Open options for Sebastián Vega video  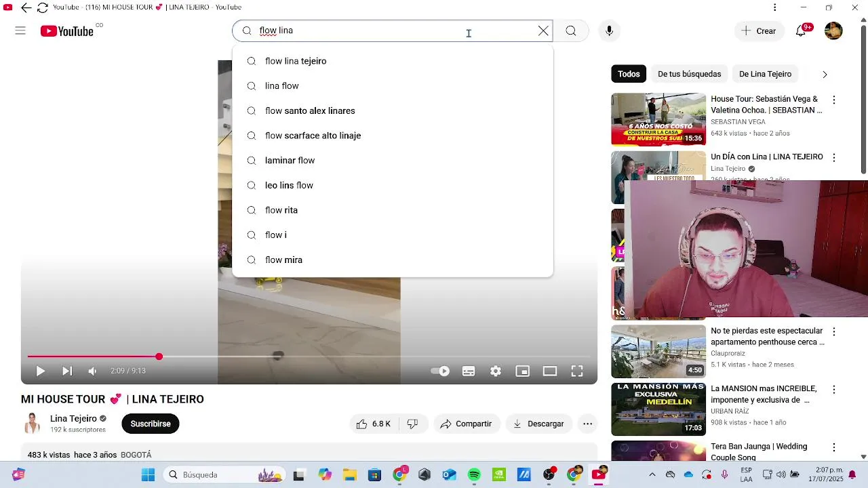[834, 100]
